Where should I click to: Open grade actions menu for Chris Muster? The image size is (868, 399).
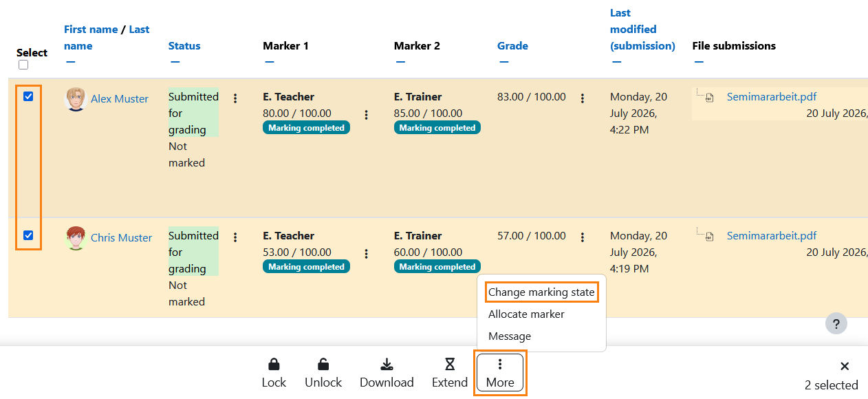pos(583,237)
